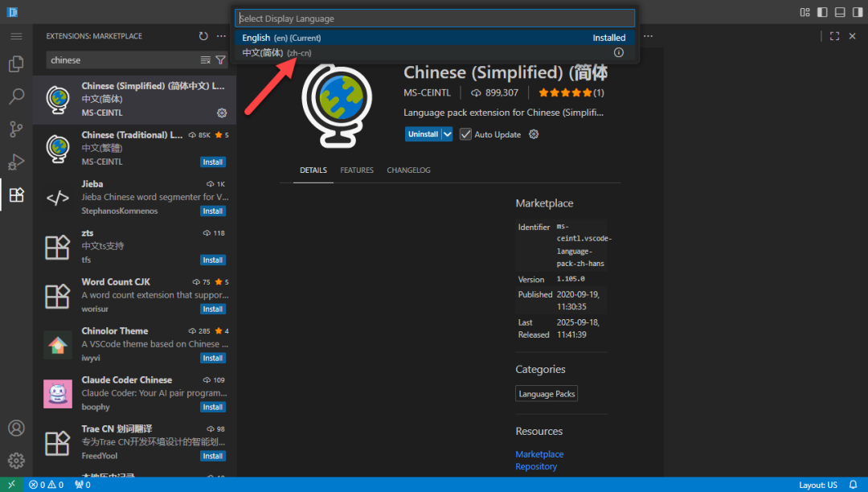Screen dimensions: 868x492
Task: Toggle the Secondary Side Bar
Action: (x=858, y=12)
